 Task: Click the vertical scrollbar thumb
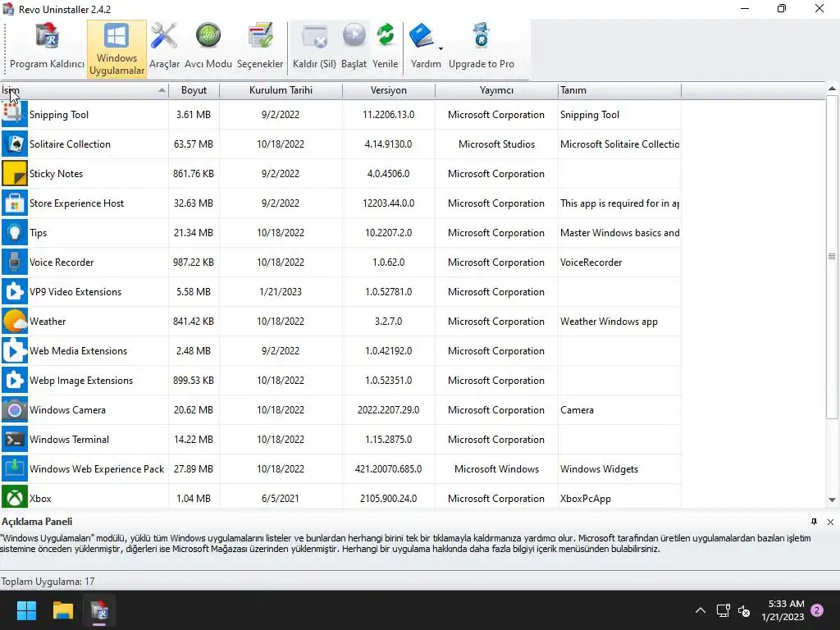click(x=832, y=257)
